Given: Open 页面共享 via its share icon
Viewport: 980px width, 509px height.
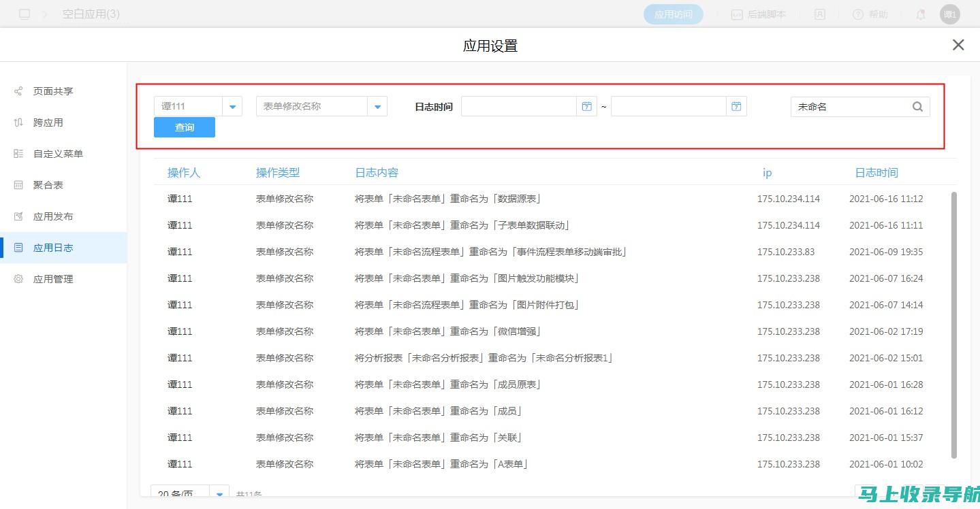Looking at the screenshot, I should pyautogui.click(x=18, y=91).
